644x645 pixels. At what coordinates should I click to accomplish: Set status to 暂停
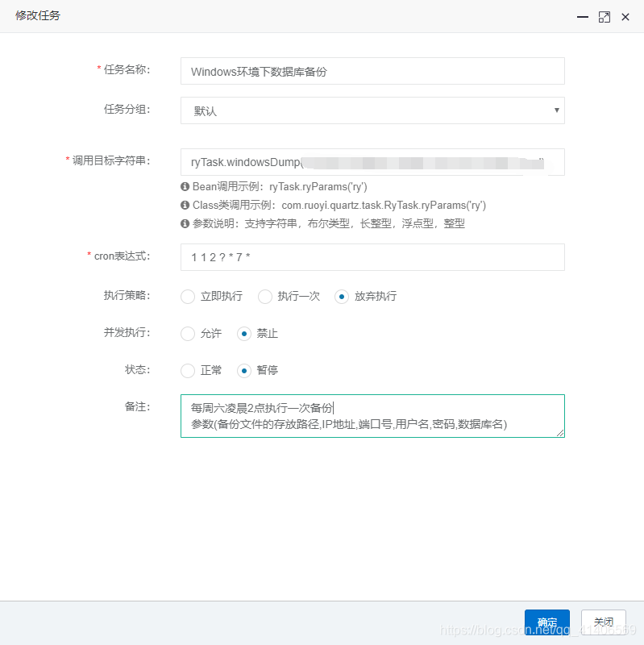(244, 371)
